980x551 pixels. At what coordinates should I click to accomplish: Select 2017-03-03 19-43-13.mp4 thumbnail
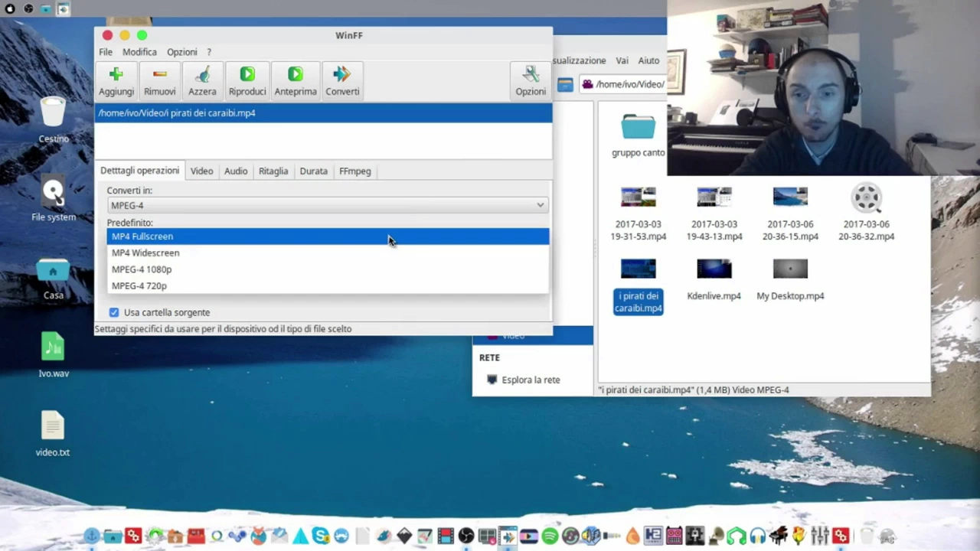coord(714,197)
